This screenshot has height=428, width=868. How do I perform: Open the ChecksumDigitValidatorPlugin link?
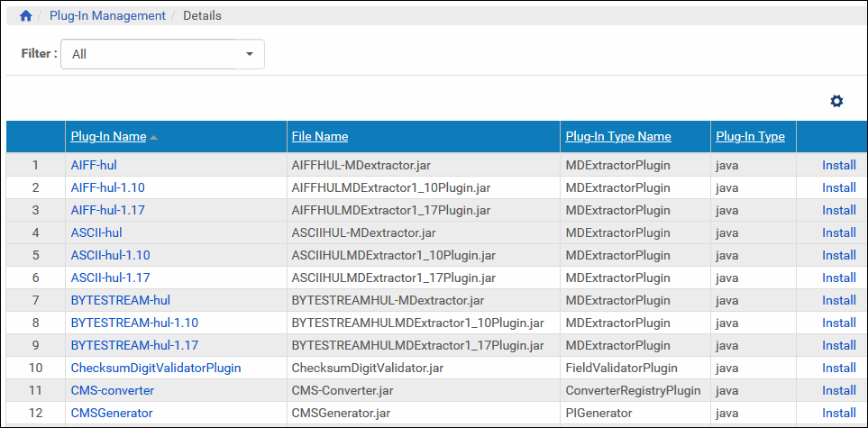[x=156, y=368]
